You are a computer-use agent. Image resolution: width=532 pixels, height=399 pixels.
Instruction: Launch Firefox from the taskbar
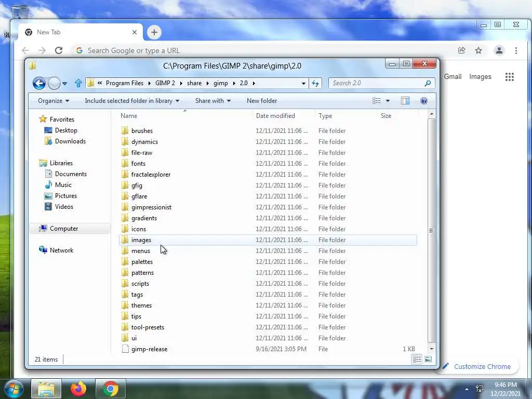point(78,389)
